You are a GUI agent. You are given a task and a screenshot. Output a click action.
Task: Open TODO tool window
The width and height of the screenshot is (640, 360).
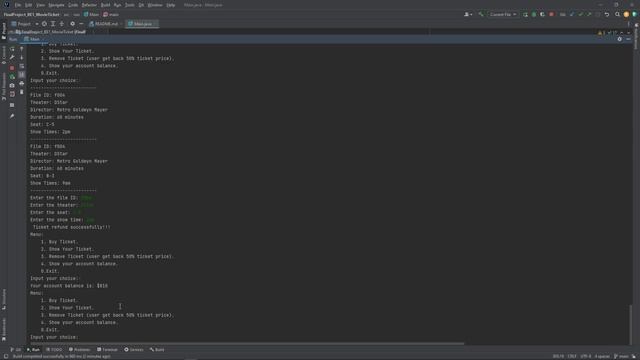(54, 350)
